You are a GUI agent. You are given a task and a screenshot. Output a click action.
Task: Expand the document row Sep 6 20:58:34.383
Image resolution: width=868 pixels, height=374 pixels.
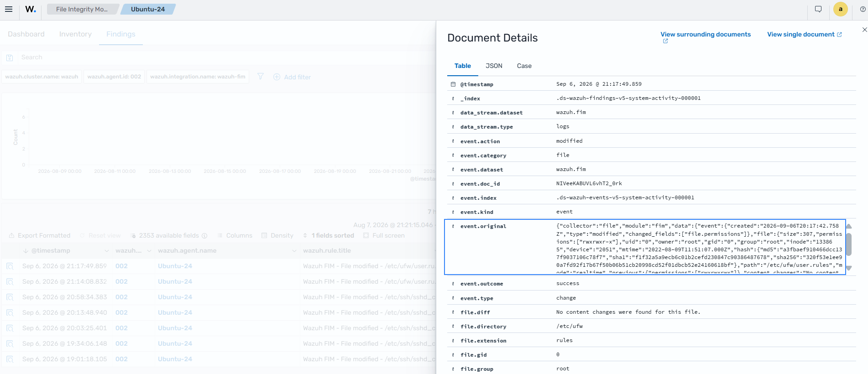(10, 297)
